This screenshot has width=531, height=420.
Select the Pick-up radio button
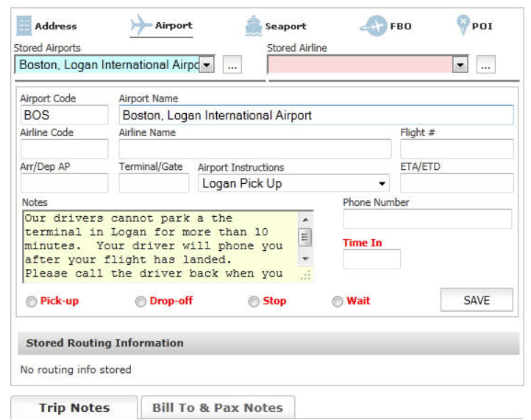click(x=31, y=302)
